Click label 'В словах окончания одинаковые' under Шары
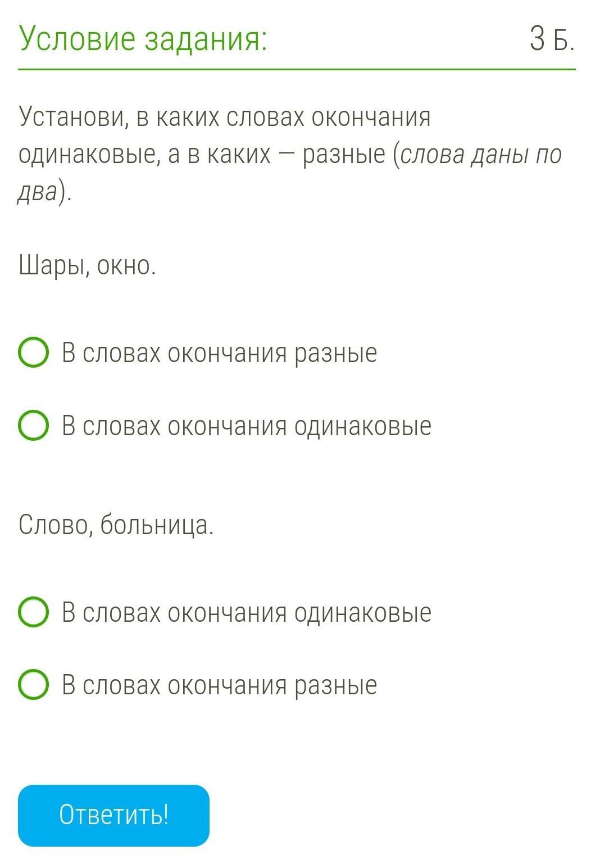This screenshot has width=600, height=868. pyautogui.click(x=246, y=426)
